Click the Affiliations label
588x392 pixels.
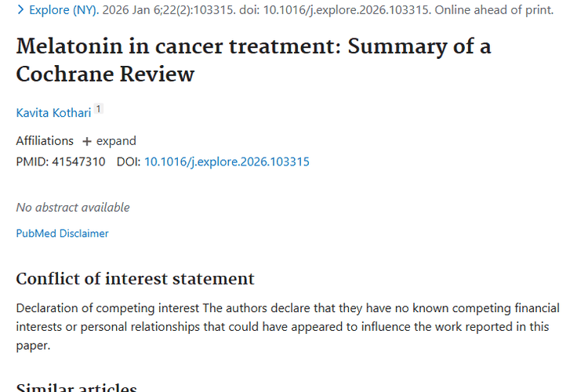point(45,141)
